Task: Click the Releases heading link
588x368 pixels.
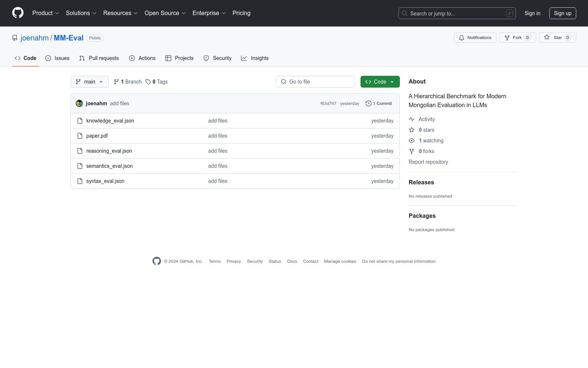Action: coord(421,182)
